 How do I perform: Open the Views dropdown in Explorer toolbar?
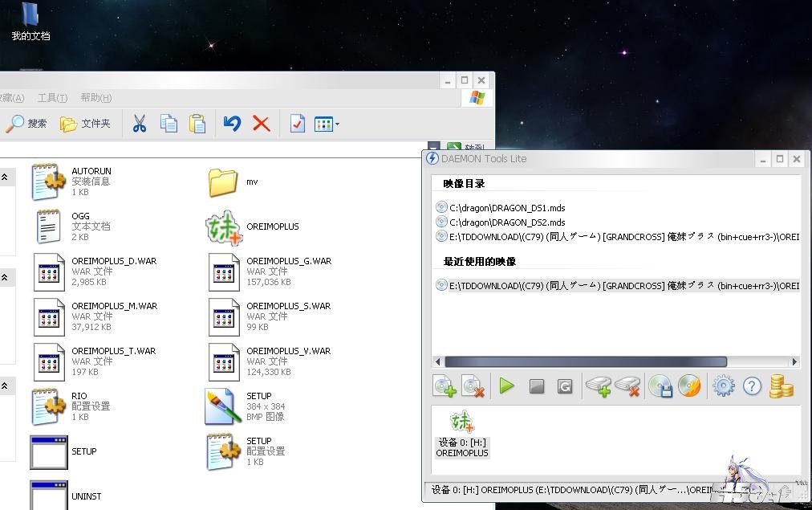pos(327,124)
